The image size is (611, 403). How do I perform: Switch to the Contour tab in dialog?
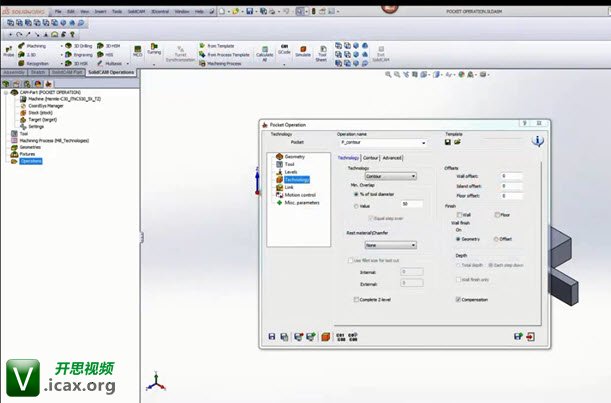(371, 158)
